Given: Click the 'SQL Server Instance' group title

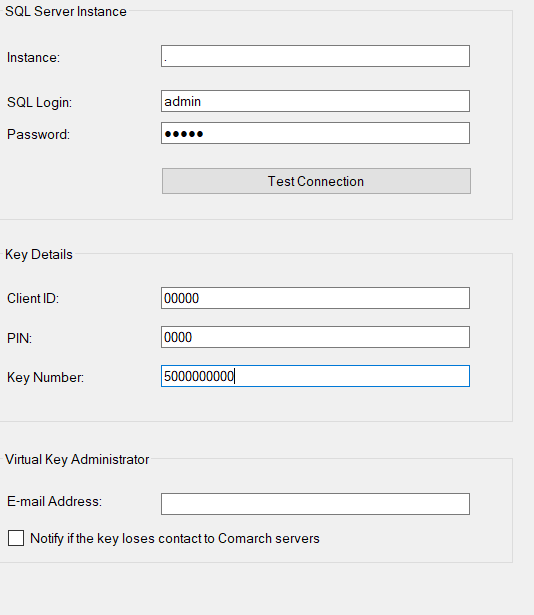Looking at the screenshot, I should [x=66, y=11].
